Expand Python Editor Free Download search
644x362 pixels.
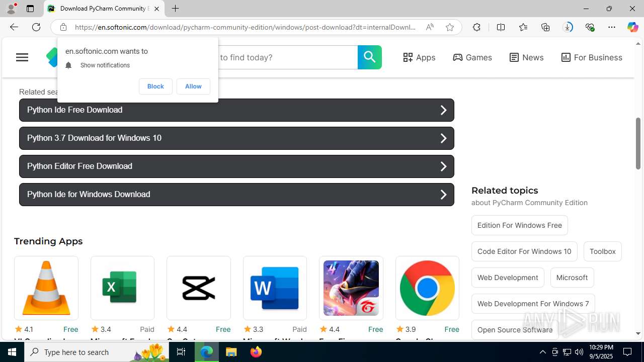pyautogui.click(x=236, y=166)
